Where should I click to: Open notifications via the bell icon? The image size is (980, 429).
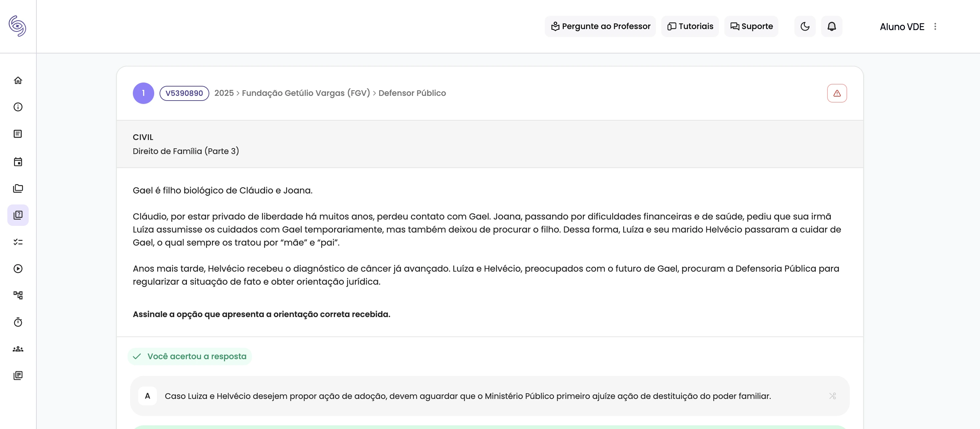831,26
